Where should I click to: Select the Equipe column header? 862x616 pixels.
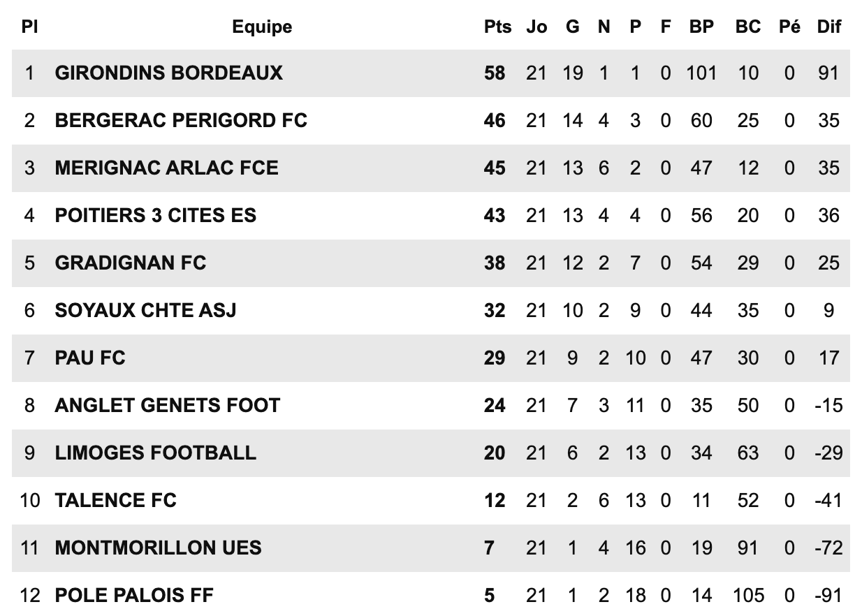[x=262, y=27]
